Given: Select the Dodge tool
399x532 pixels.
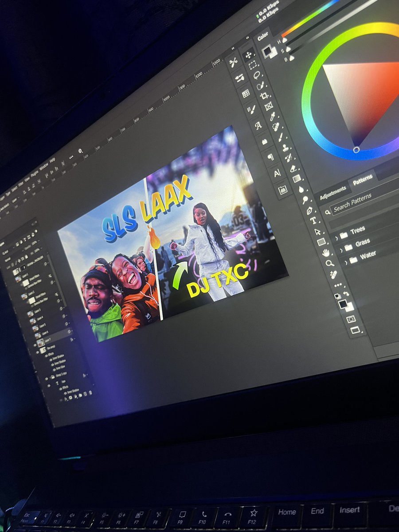Looking at the screenshot, I should click(305, 199).
